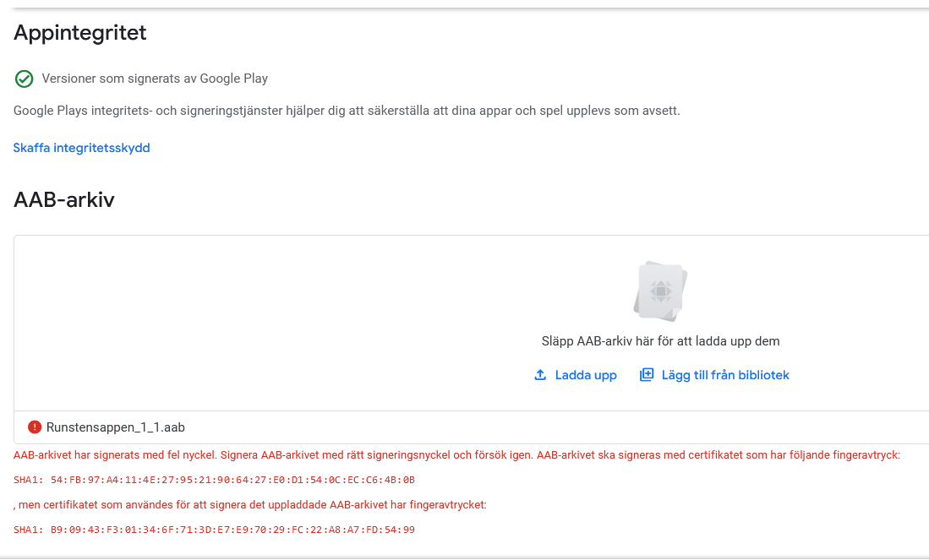929x560 pixels.
Task: Click the add-from-library icon
Action: [x=647, y=375]
